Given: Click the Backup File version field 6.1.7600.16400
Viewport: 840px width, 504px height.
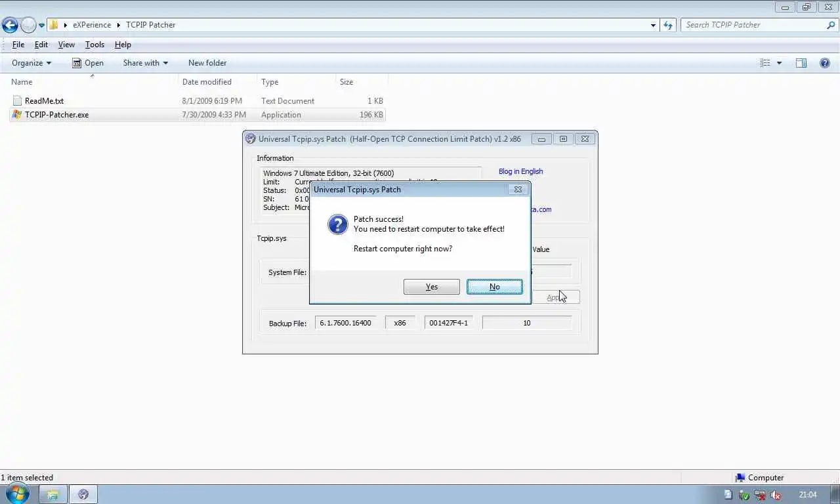Looking at the screenshot, I should [346, 323].
